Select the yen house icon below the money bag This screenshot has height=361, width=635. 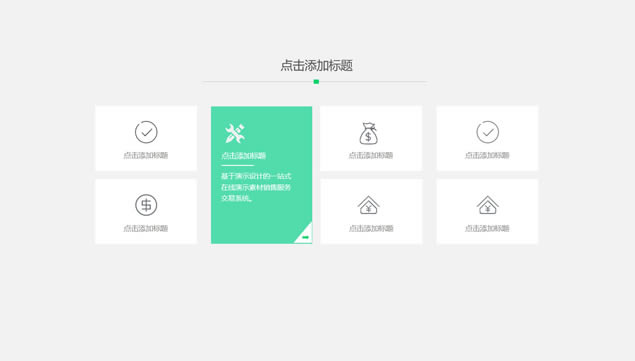(x=369, y=205)
